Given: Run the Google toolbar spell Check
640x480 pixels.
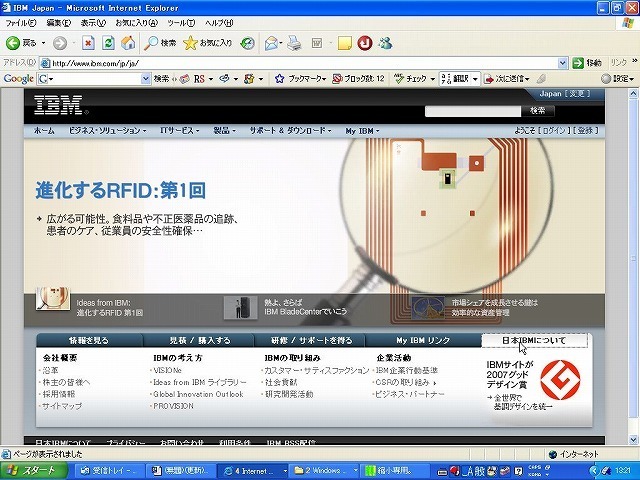Looking at the screenshot, I should [411, 79].
